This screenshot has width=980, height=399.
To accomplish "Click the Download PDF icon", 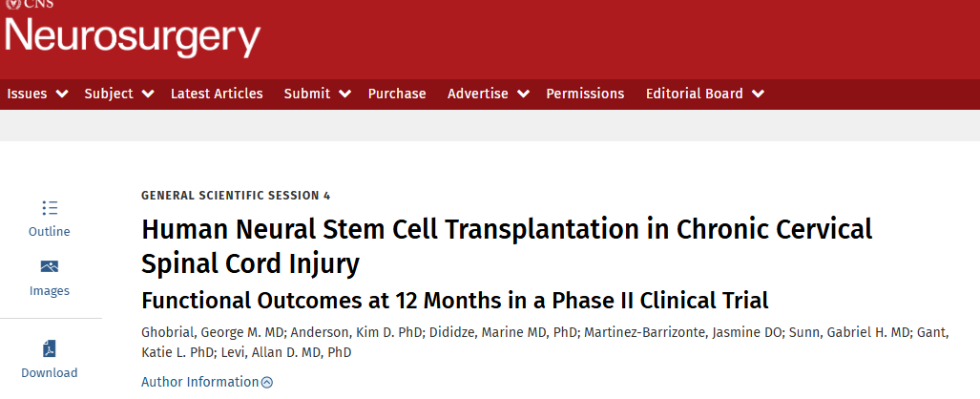I will (x=50, y=348).
